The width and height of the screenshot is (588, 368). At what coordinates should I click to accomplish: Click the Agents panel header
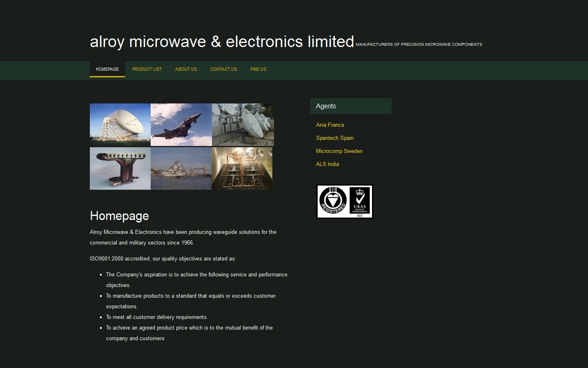pyautogui.click(x=325, y=106)
